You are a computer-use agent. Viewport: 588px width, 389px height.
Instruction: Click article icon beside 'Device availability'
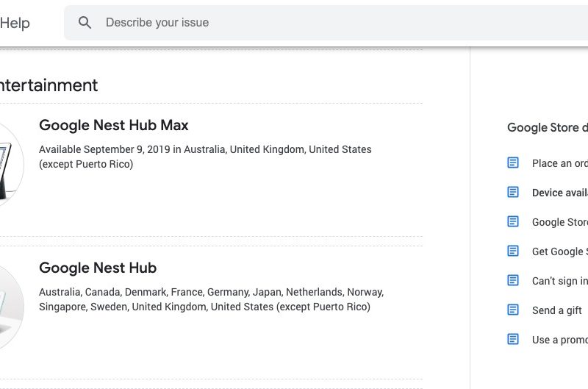(x=513, y=192)
